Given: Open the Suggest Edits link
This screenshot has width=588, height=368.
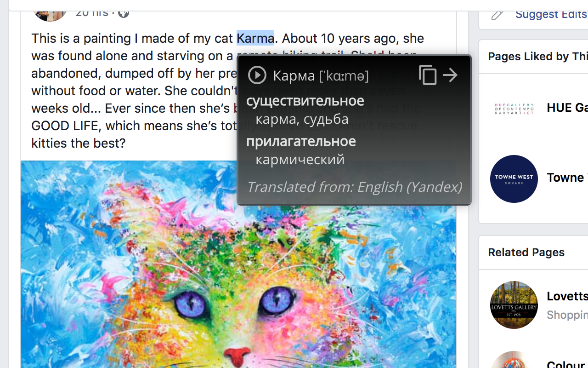Looking at the screenshot, I should click(x=550, y=14).
